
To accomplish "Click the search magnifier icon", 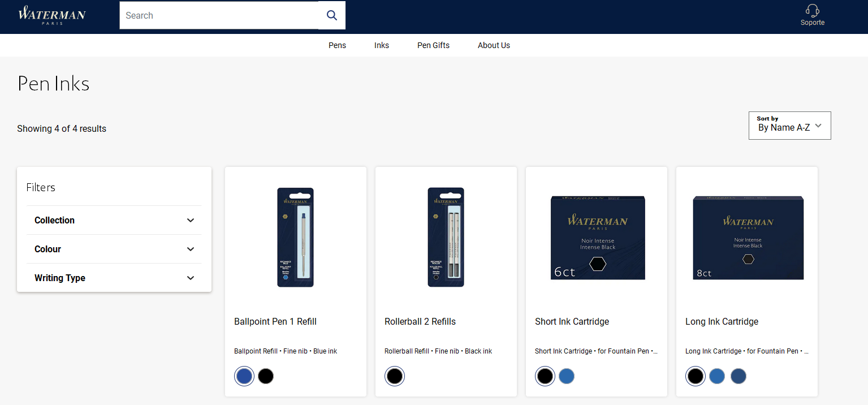I will tap(332, 15).
